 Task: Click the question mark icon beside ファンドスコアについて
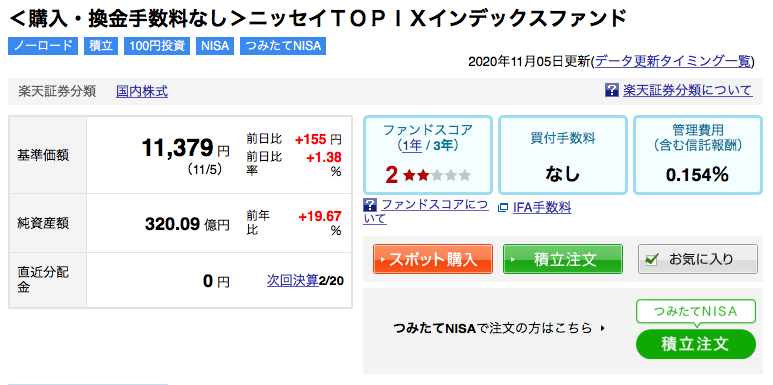click(370, 205)
